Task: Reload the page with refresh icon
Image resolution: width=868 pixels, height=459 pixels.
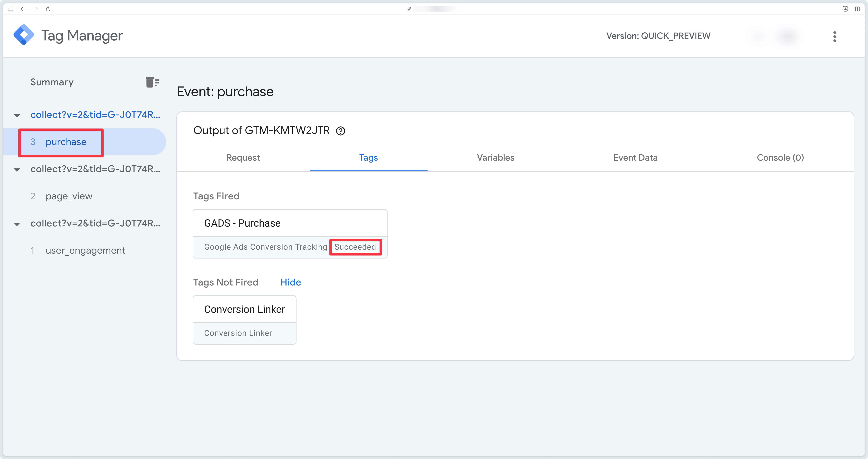Action: click(48, 9)
